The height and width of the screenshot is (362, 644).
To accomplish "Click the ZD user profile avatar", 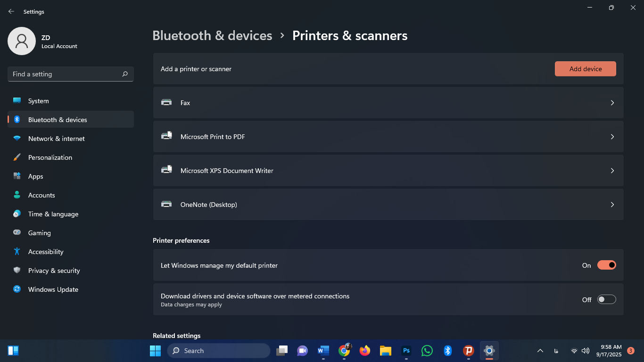I will 22,41.
